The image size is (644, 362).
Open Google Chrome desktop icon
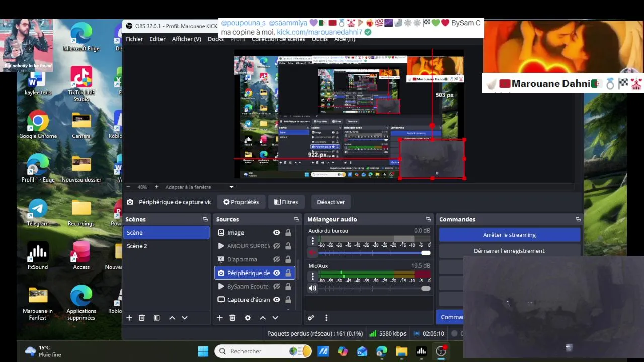38,125
